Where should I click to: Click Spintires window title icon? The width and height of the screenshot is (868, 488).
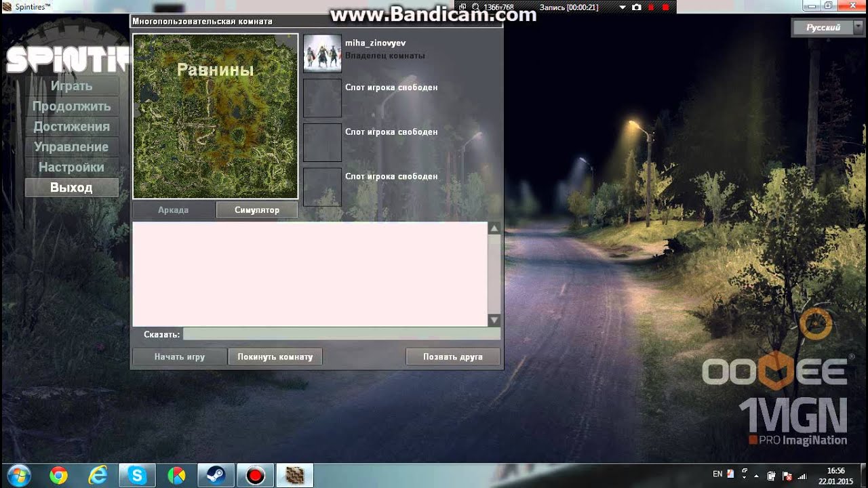point(7,7)
